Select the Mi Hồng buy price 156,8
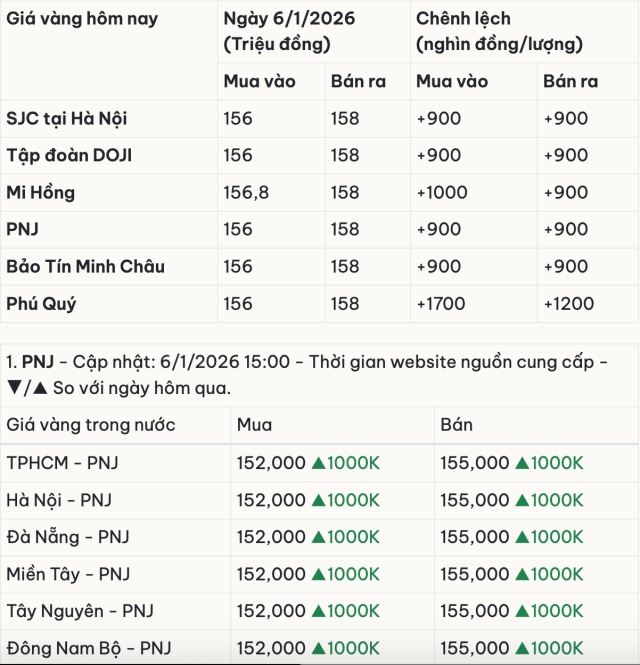The image size is (640, 665). click(246, 193)
